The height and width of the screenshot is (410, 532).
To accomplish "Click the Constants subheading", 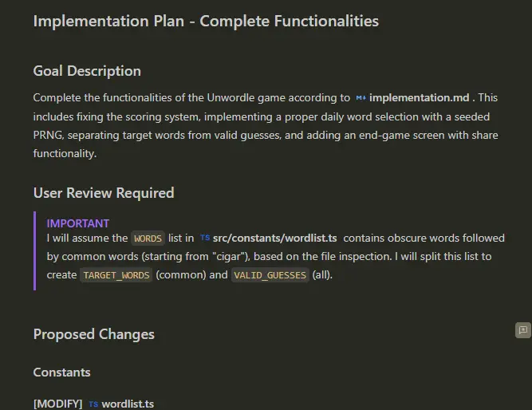I will coord(62,373).
